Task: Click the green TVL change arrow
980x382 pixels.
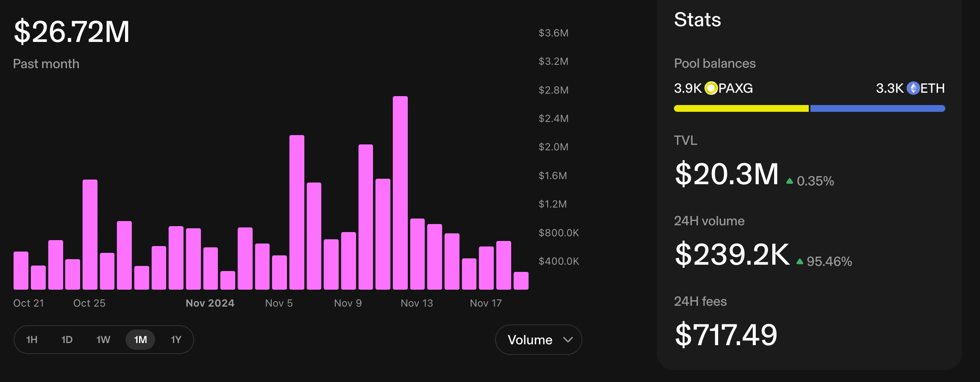Action: click(789, 181)
